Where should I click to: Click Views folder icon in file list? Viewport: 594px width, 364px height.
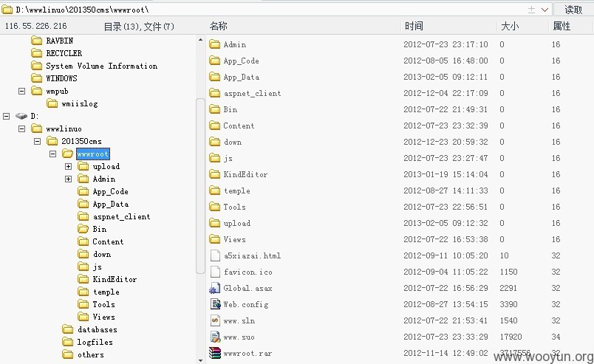point(215,239)
